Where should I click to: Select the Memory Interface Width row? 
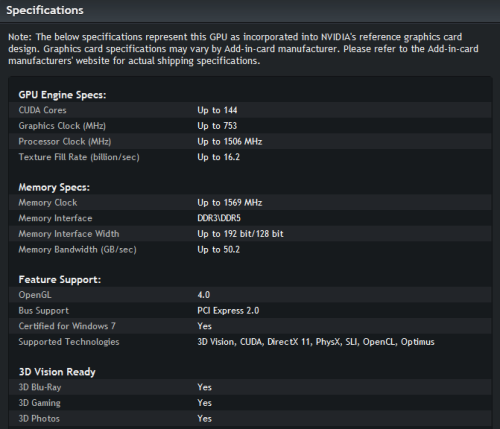250,234
